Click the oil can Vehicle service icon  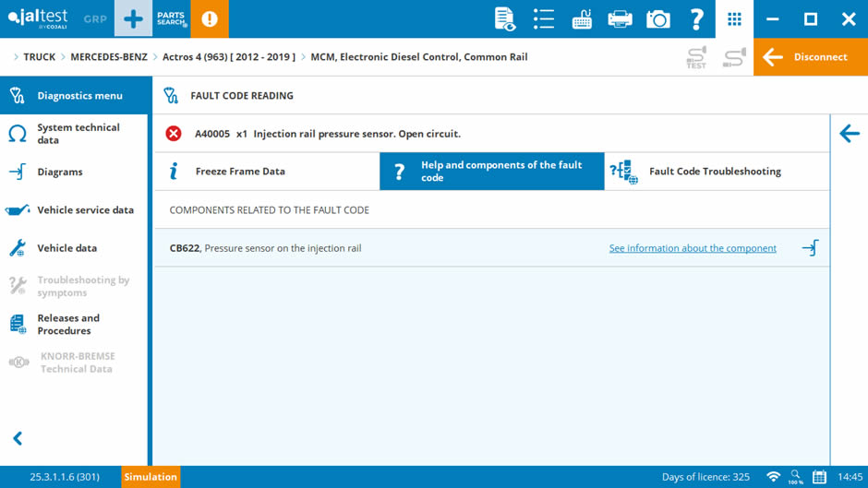point(18,210)
